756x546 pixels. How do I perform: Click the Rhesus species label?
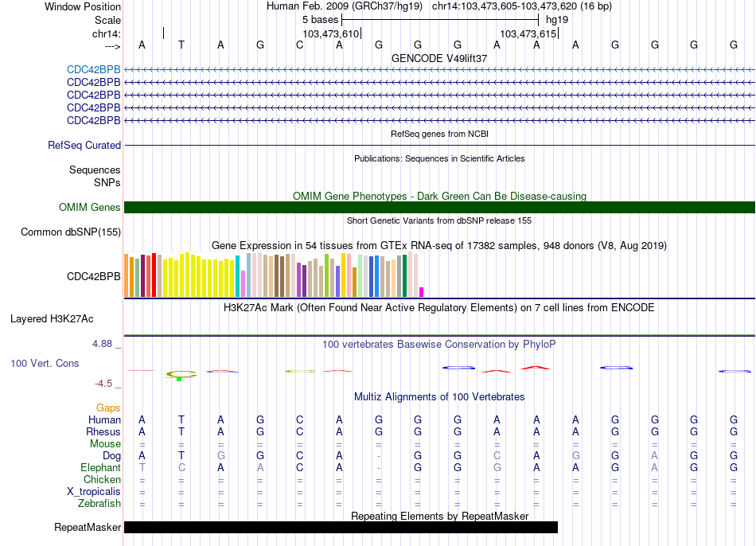point(103,431)
